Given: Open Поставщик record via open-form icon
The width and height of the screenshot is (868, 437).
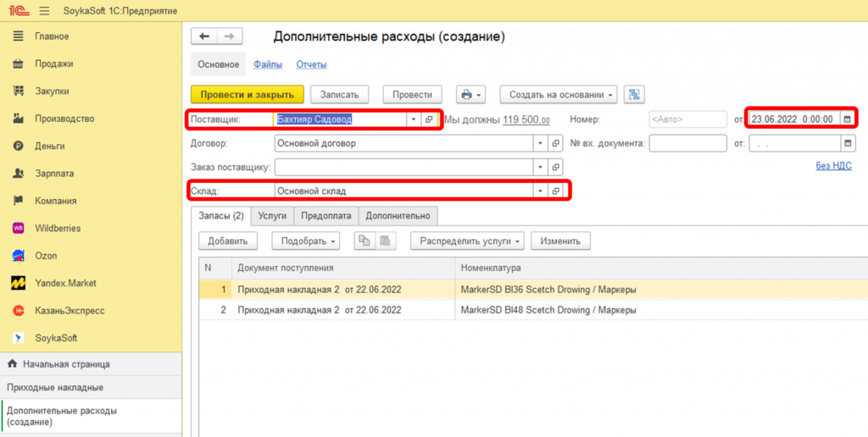Looking at the screenshot, I should pos(429,120).
